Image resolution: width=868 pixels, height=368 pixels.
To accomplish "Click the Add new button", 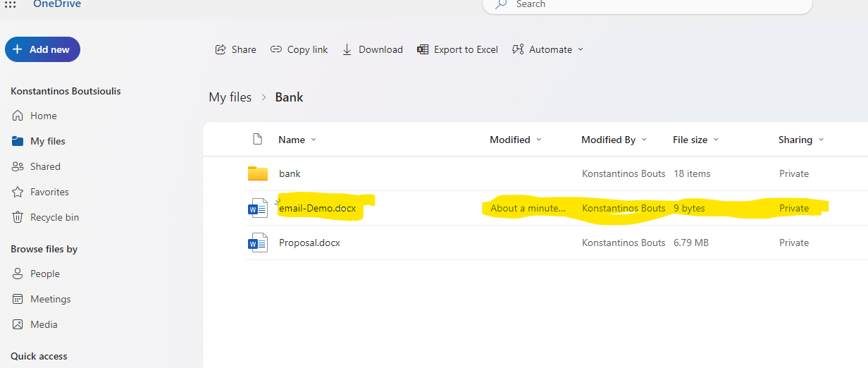I will tap(42, 49).
